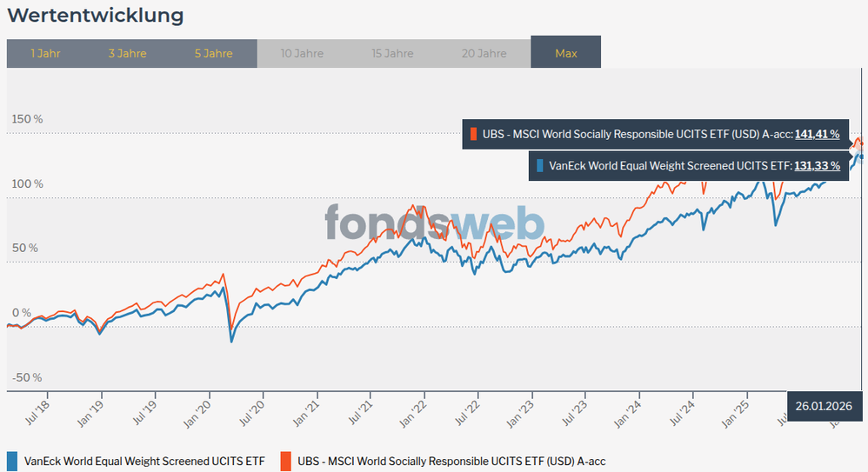Screen dimensions: 868x472
Task: Click the Wertentwicklung heading
Action: click(95, 16)
